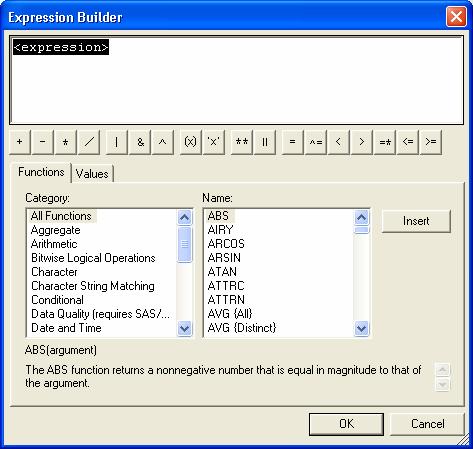Cancel the Expression Builder dialog
The width and height of the screenshot is (473, 449).
(x=427, y=424)
